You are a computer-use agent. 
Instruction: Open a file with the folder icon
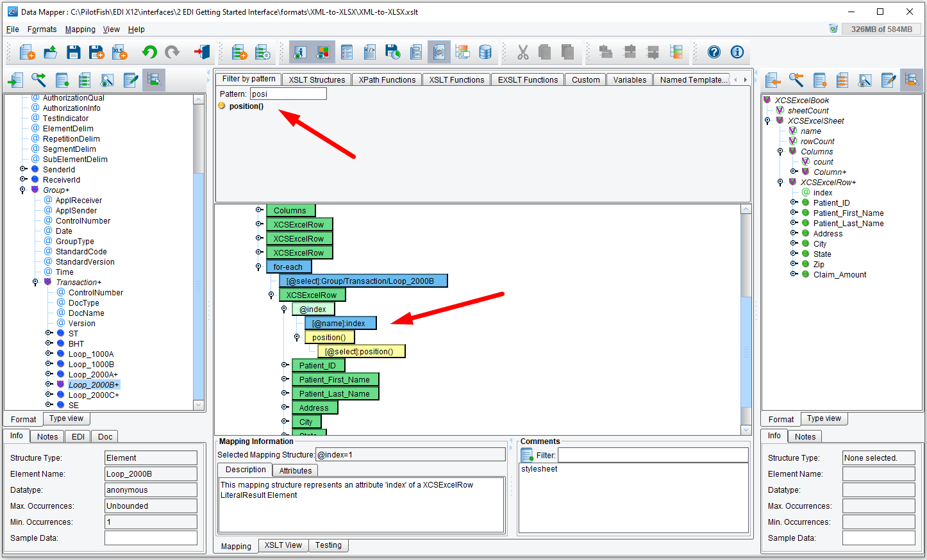(51, 52)
